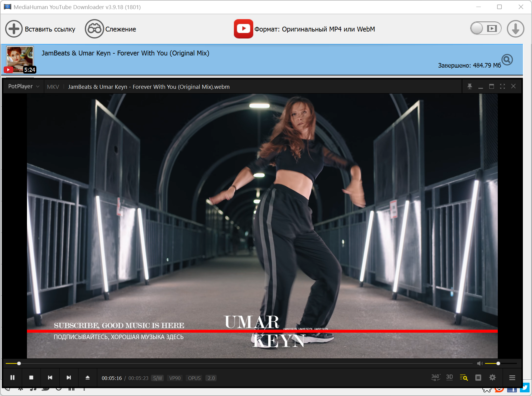
Task: Pause the video playback
Action: click(12, 378)
